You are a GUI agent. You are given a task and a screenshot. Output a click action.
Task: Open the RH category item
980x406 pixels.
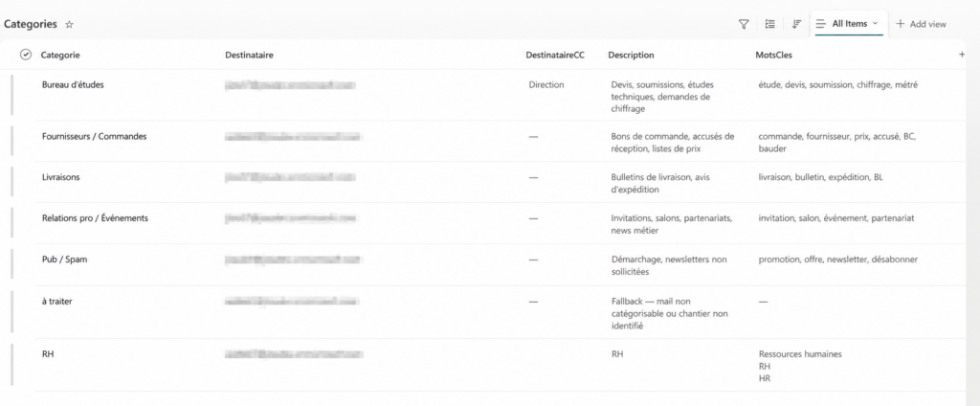pos(48,354)
